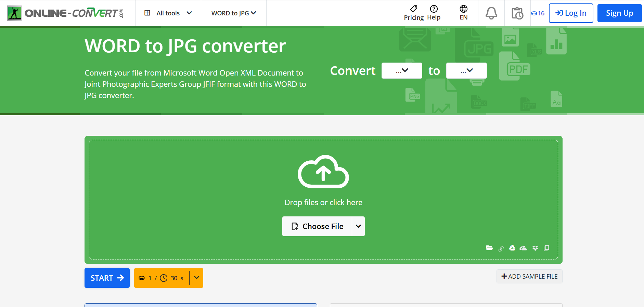Viewport: 644px width, 307px height.
Task: Click the Log In button
Action: pos(571,13)
